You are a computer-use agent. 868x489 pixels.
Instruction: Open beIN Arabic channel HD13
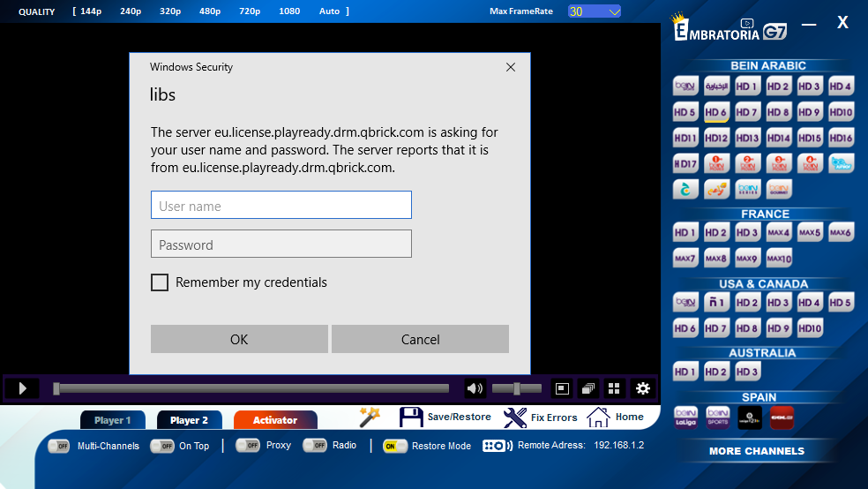coord(747,138)
